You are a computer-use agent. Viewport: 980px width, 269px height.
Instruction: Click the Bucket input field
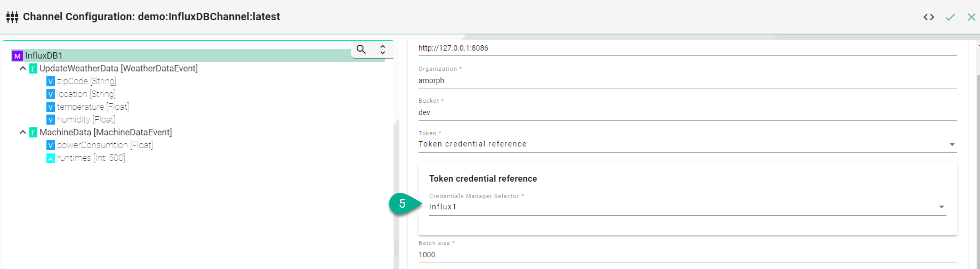(687, 112)
